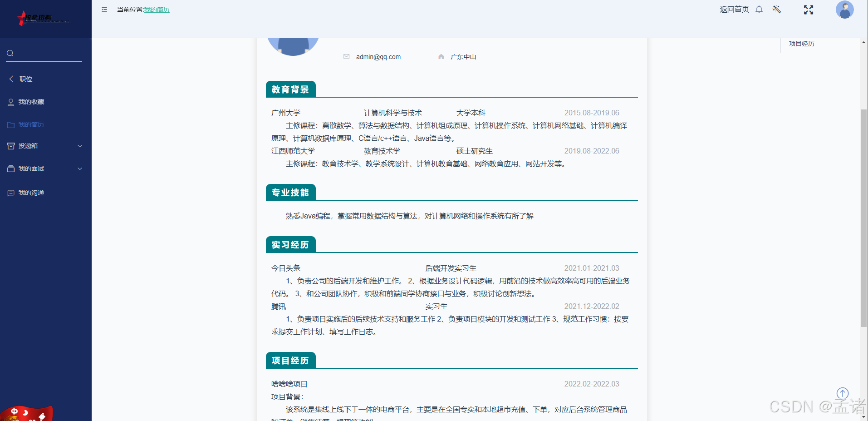Click the 我的简历 folder icon
The height and width of the screenshot is (421, 868).
pos(11,124)
